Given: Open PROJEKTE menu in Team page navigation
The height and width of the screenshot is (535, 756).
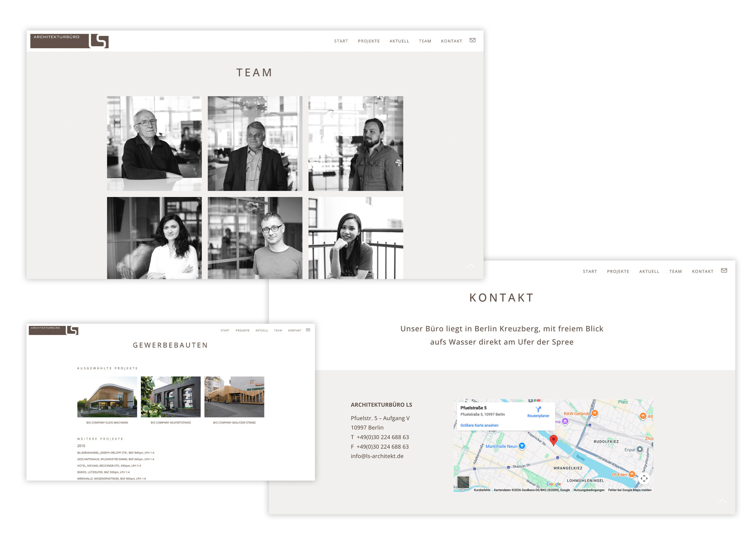Looking at the screenshot, I should pyautogui.click(x=369, y=41).
